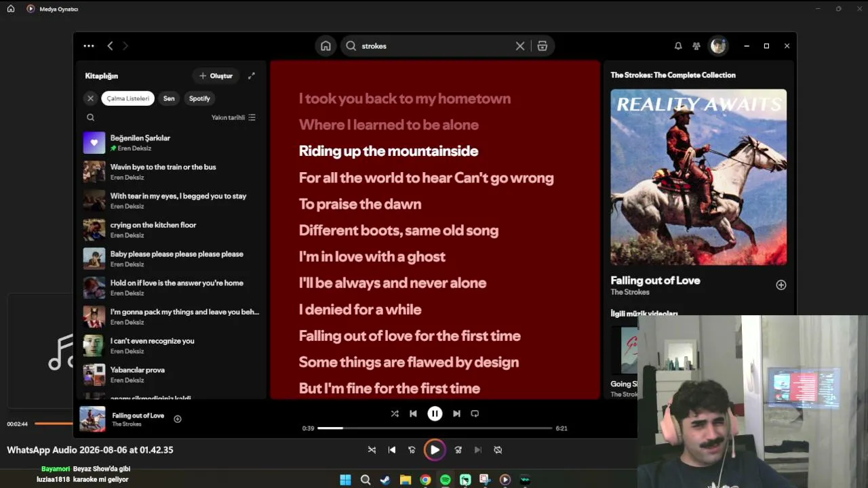868x488 pixels.
Task: Open the Beğenilen Şarkılar playlist
Action: [171, 143]
